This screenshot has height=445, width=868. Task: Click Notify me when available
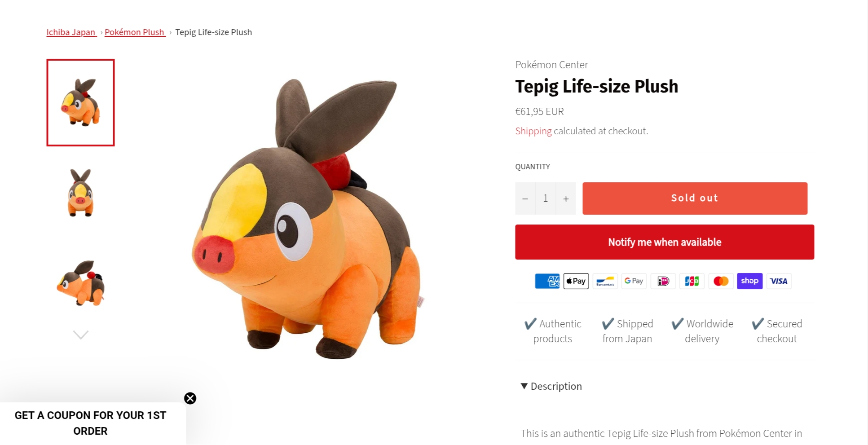coord(665,242)
